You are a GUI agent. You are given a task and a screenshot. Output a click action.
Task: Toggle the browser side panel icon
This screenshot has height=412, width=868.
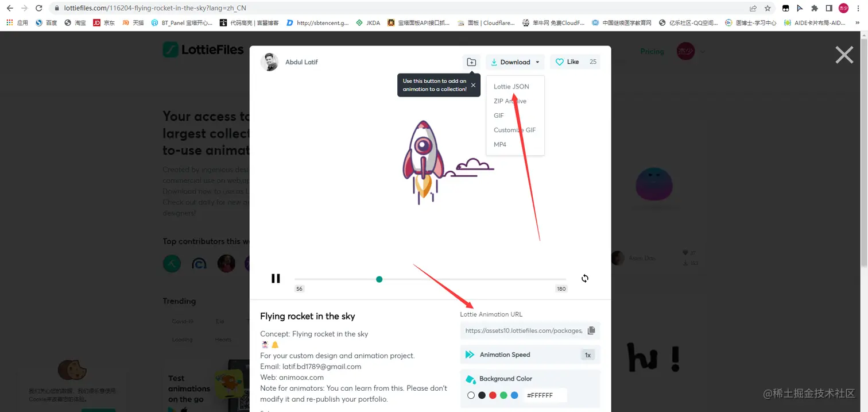point(829,8)
